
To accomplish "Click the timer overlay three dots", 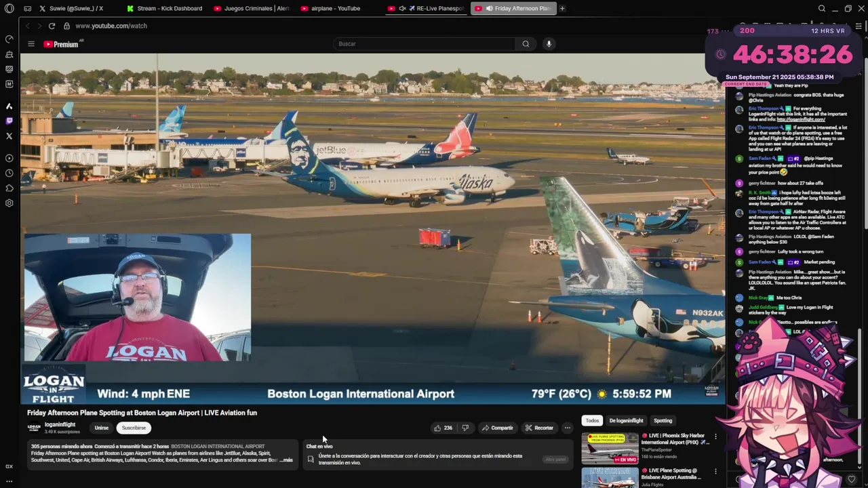I will [726, 31].
